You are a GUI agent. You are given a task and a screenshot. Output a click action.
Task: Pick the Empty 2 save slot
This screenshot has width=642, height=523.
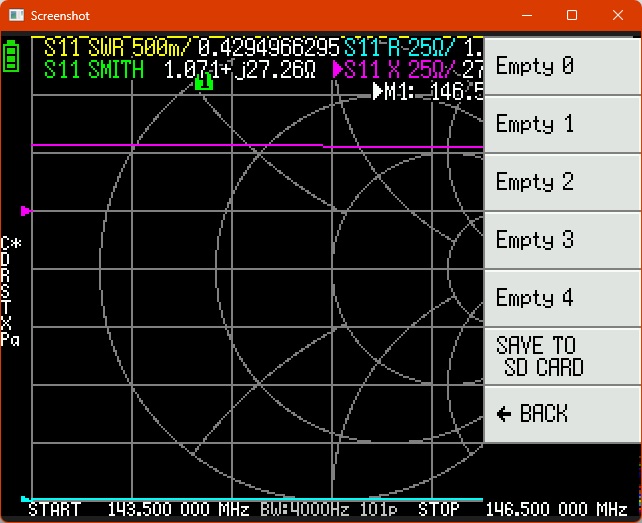[x=562, y=183]
